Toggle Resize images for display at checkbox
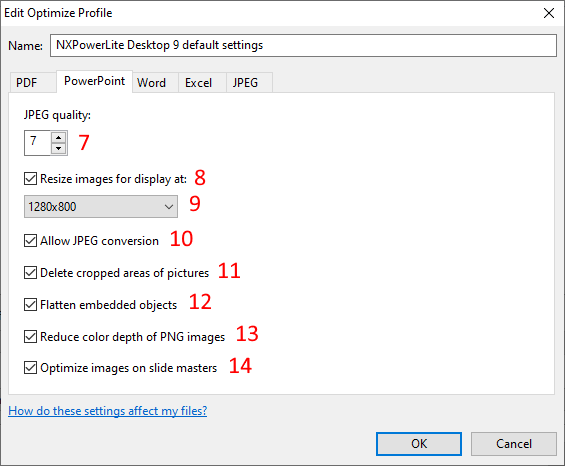The width and height of the screenshot is (565, 466). 30,179
